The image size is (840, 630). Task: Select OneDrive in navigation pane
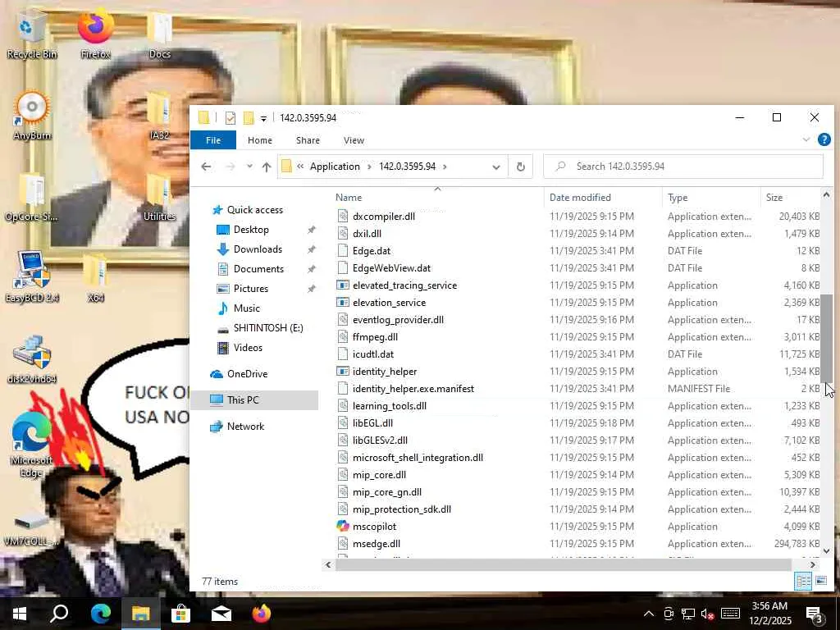[247, 374]
